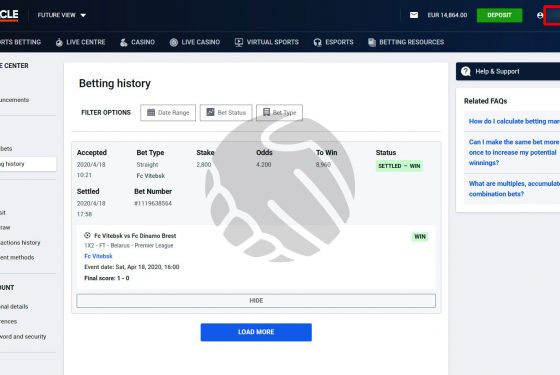Open the Esports section
This screenshot has height=375, width=560.
pyautogui.click(x=334, y=42)
